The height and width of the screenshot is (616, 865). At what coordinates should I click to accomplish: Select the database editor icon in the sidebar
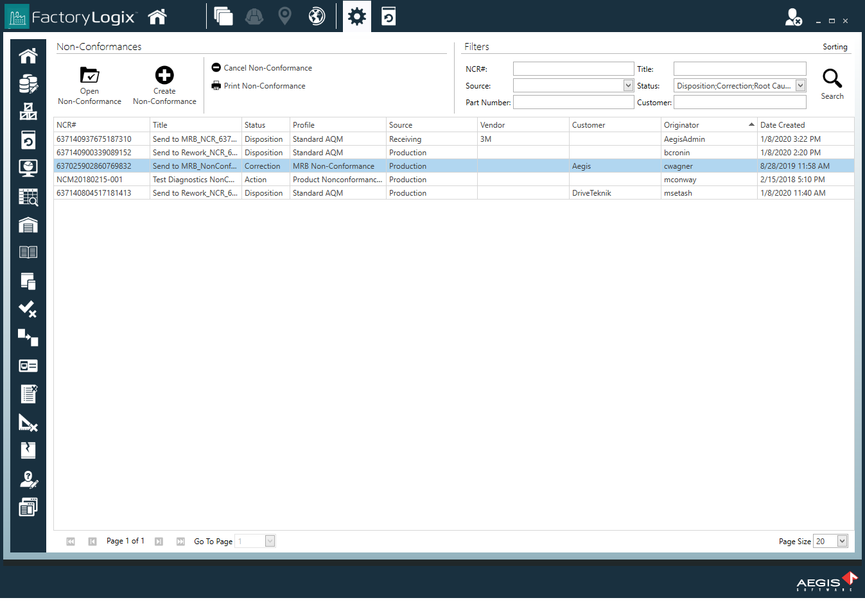click(28, 83)
